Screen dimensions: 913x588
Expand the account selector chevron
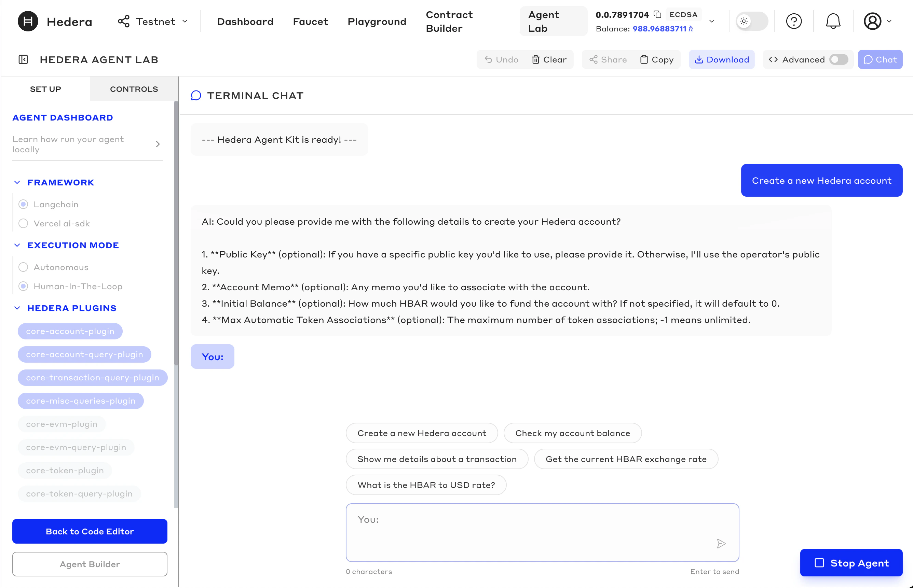point(712,22)
